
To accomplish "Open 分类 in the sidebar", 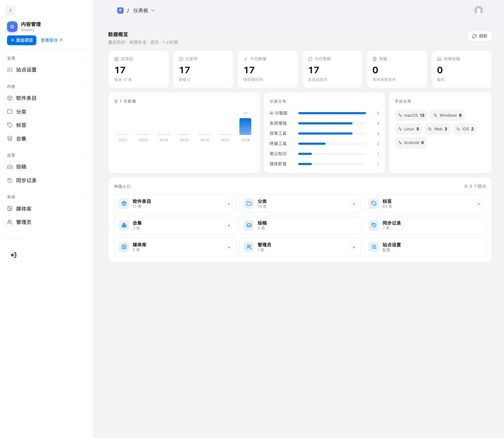I will pyautogui.click(x=47, y=112).
